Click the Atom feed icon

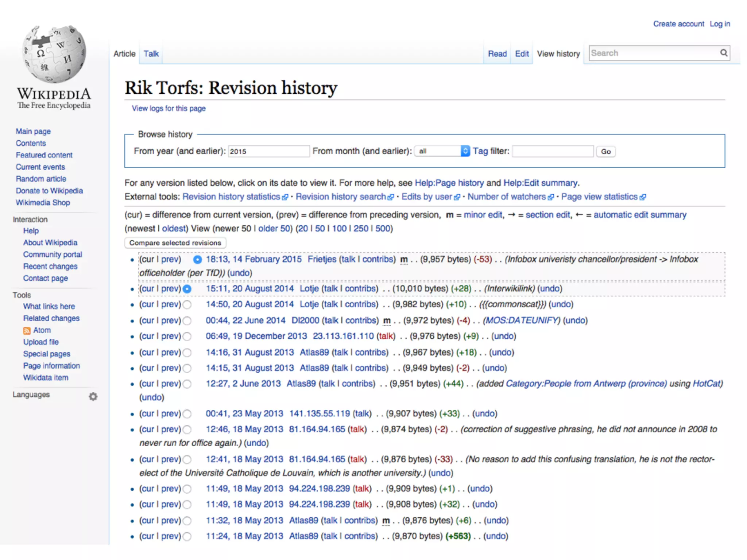click(27, 331)
